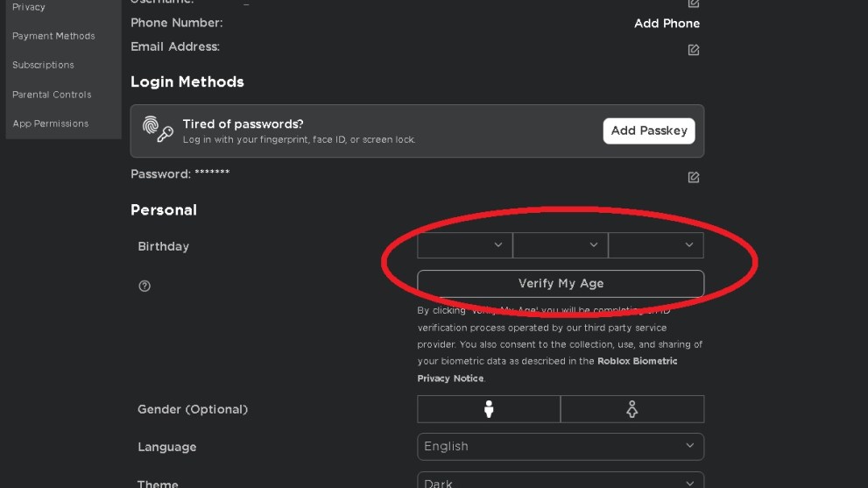
Task: Click the 'Email Address:' label
Action: [175, 46]
